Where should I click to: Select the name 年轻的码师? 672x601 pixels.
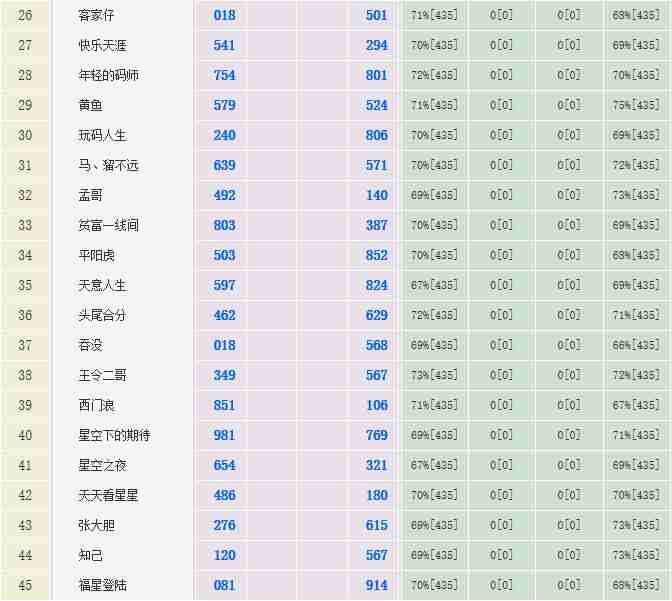click(x=110, y=76)
